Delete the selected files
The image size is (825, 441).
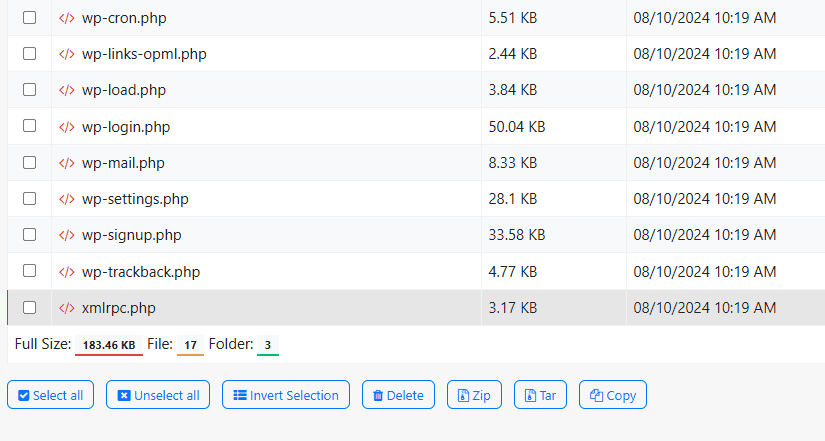pos(398,395)
